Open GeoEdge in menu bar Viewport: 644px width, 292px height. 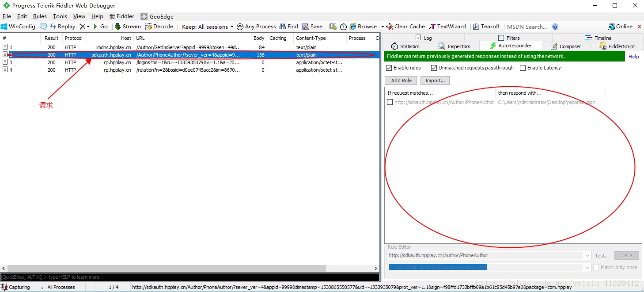(157, 16)
